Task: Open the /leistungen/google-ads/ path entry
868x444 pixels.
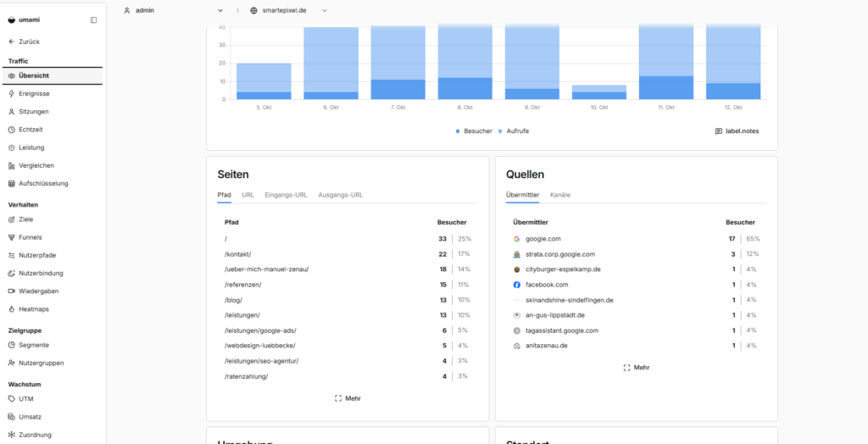Action: pos(260,330)
